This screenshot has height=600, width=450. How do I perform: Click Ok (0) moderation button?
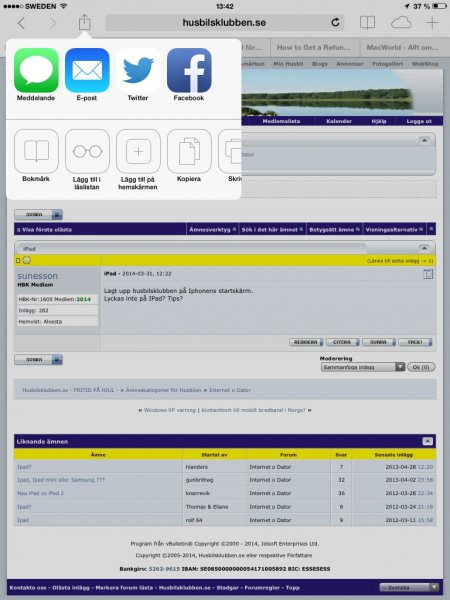pos(421,367)
